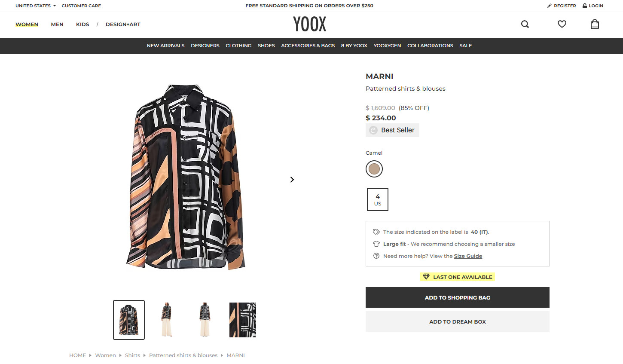Click the Register pencil icon

(x=550, y=6)
